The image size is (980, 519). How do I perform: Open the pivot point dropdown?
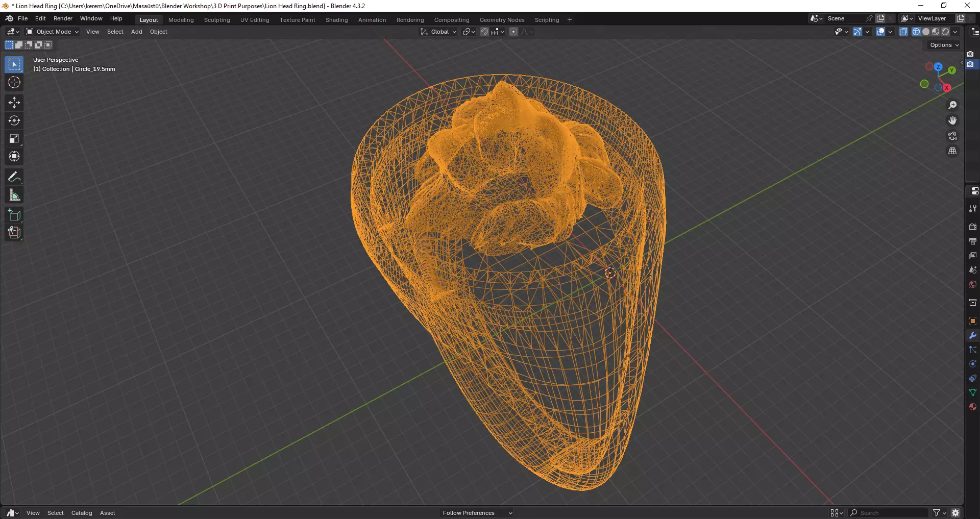[469, 32]
